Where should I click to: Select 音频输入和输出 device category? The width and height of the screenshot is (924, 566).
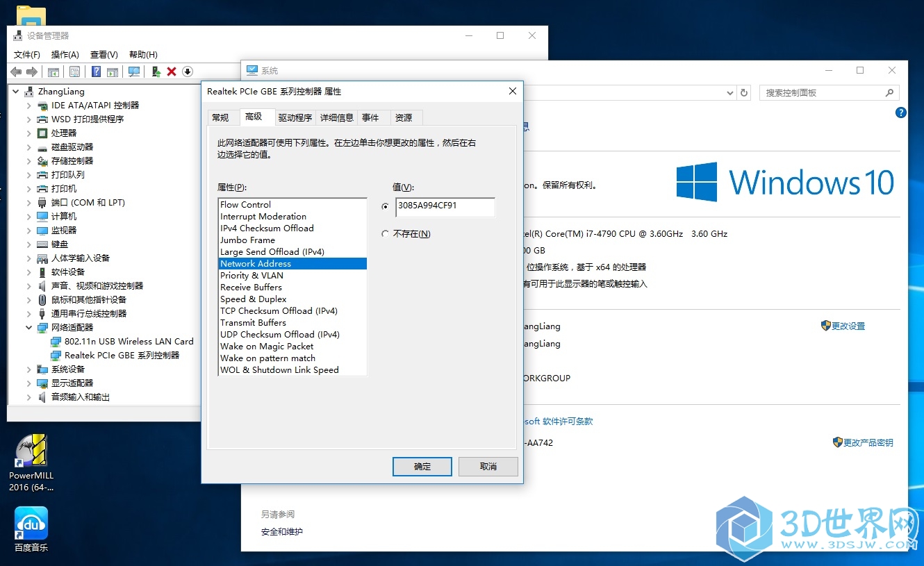click(x=74, y=397)
